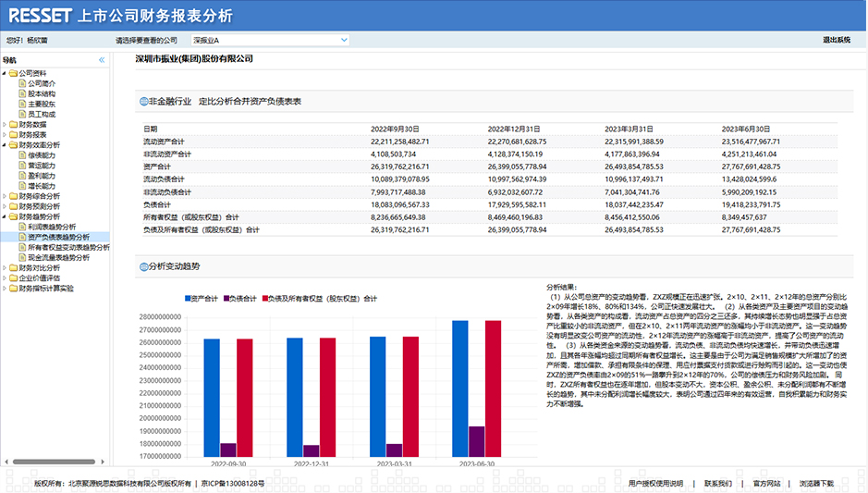Image resolution: width=868 pixels, height=493 pixels.
Task: Click the document icon beside 盈利能力
Action: (x=23, y=176)
